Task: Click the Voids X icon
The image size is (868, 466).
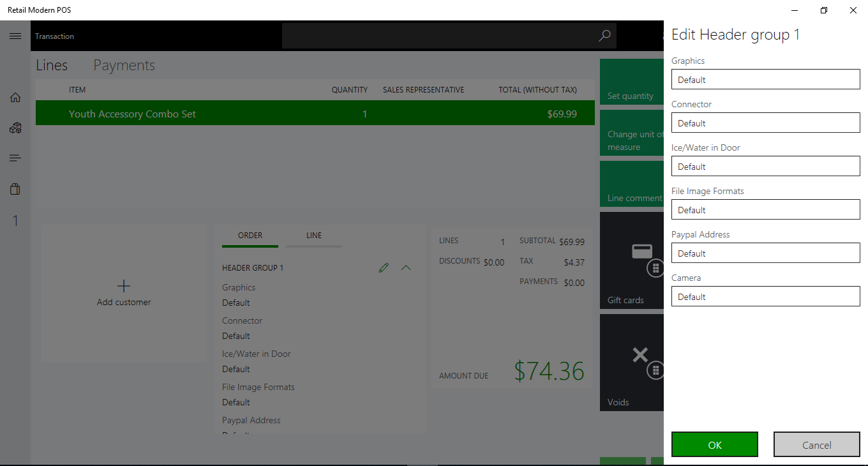Action: [x=640, y=354]
